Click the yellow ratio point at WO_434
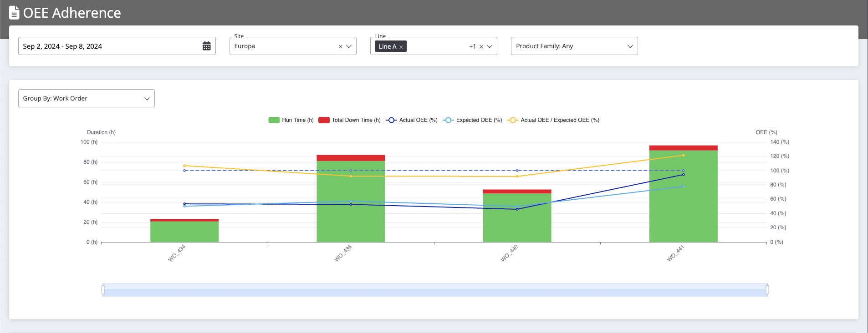Image resolution: width=868 pixels, height=333 pixels. pyautogui.click(x=184, y=166)
